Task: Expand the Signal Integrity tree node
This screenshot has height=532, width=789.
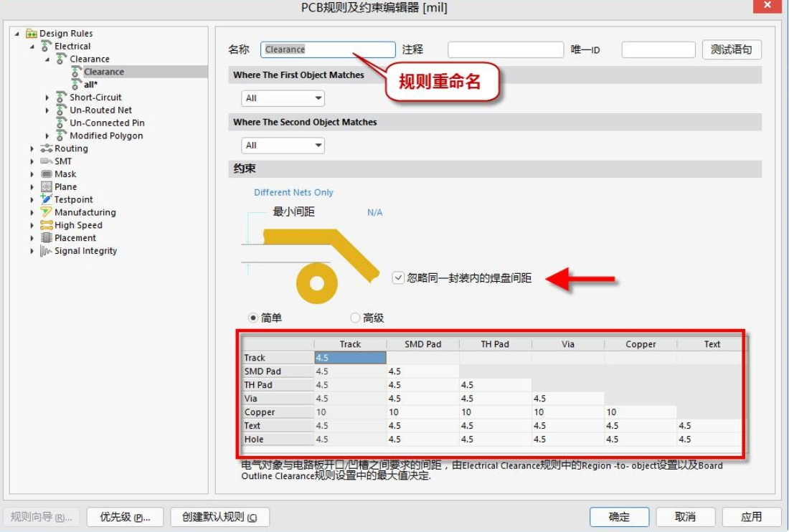Action: pos(32,251)
